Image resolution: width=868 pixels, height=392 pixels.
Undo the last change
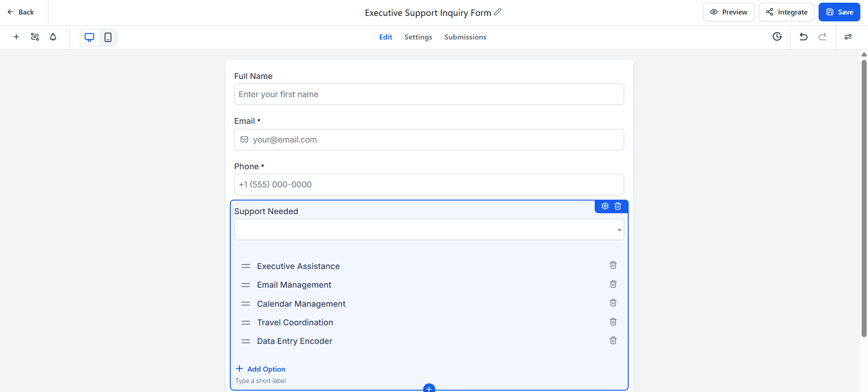804,37
